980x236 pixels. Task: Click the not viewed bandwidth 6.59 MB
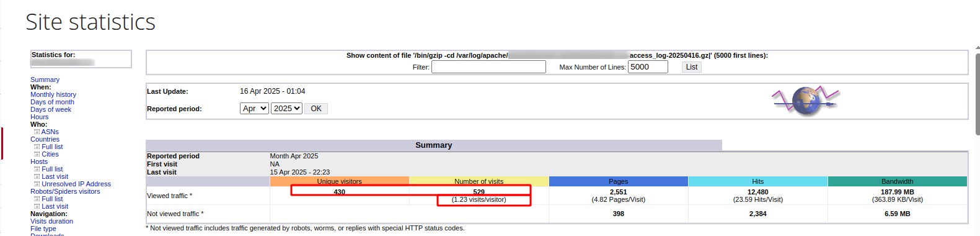(x=898, y=214)
